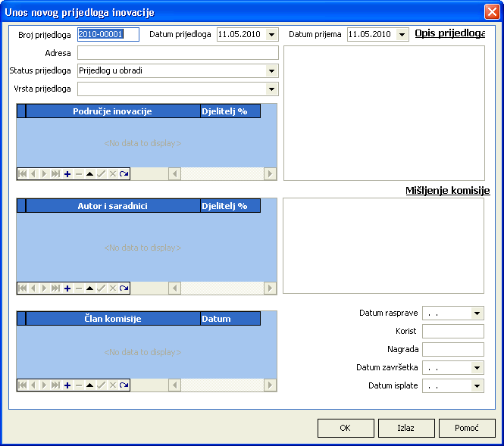Expand the Vrsta prijedloga combo box
Viewport: 504px width, 446px height.
click(272, 89)
